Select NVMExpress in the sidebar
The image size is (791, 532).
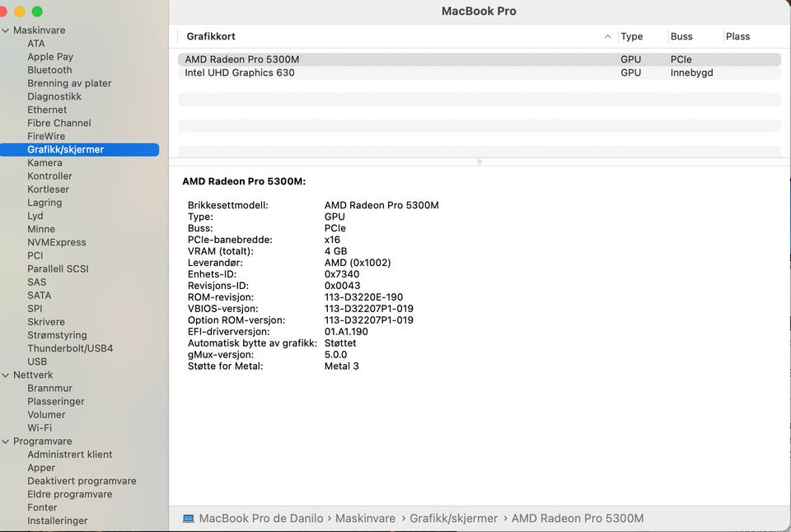click(x=57, y=243)
